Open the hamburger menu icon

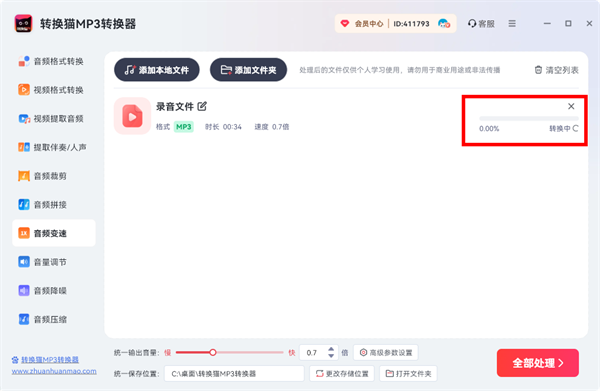512,24
